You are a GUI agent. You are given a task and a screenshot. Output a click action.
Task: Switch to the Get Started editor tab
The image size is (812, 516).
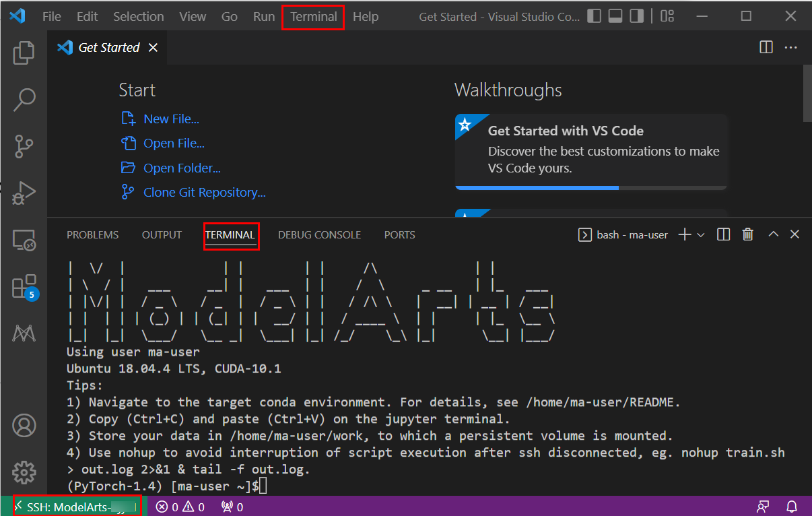tap(108, 47)
